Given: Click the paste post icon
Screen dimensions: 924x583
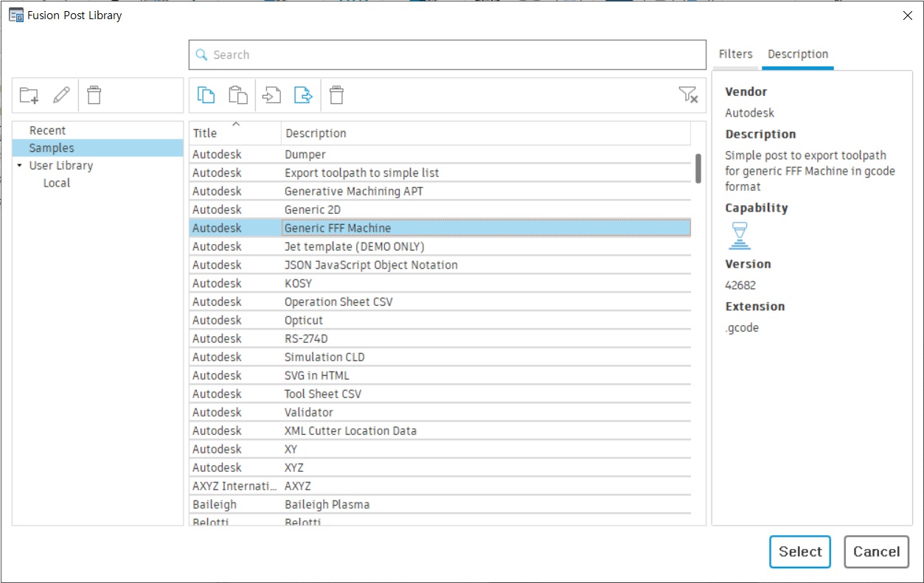Looking at the screenshot, I should (237, 95).
